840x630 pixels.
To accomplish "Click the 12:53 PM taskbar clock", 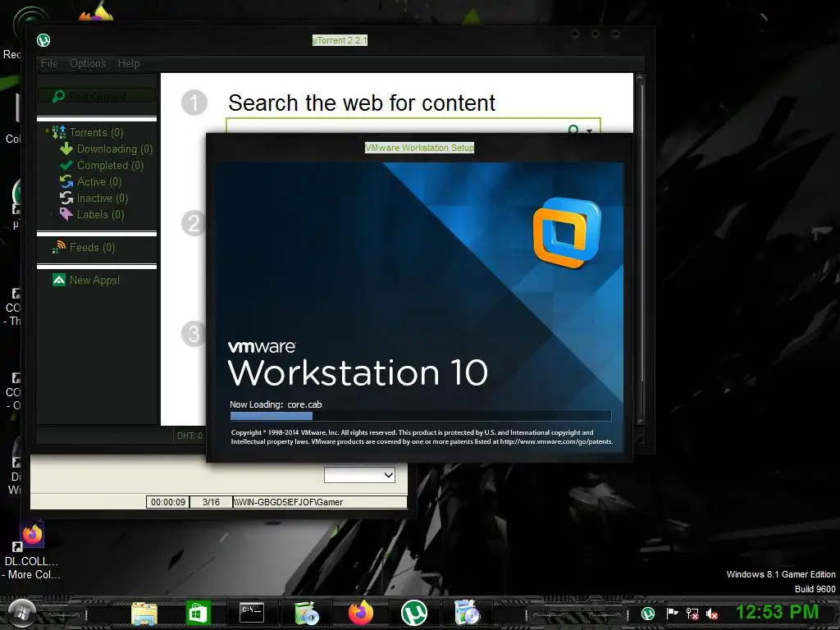I will (x=778, y=612).
